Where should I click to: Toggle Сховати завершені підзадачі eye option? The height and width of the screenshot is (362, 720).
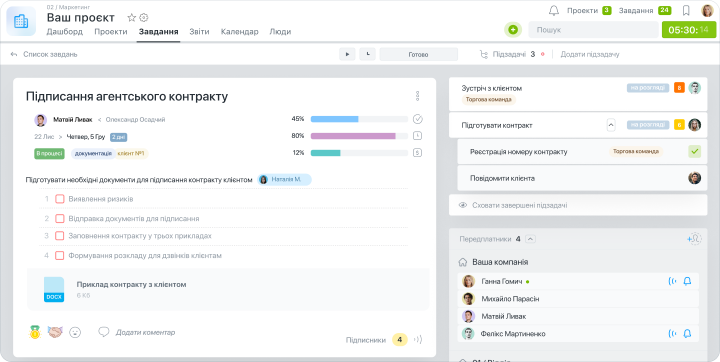(463, 205)
